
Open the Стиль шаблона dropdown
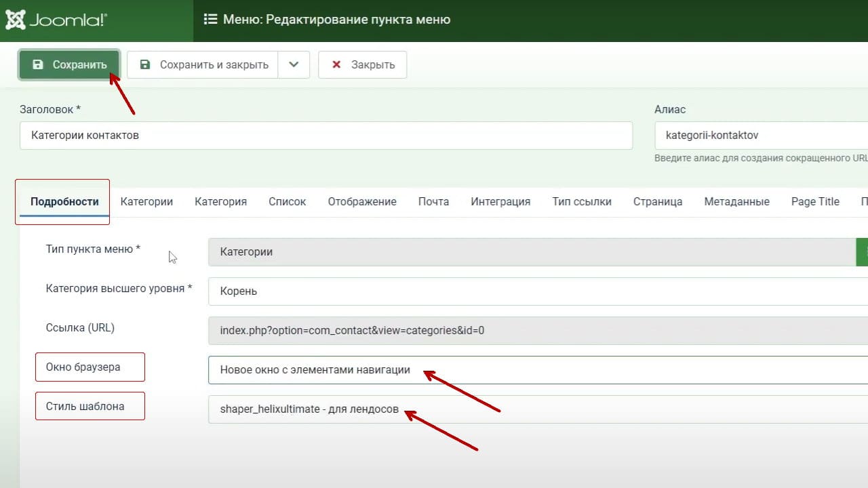538,409
